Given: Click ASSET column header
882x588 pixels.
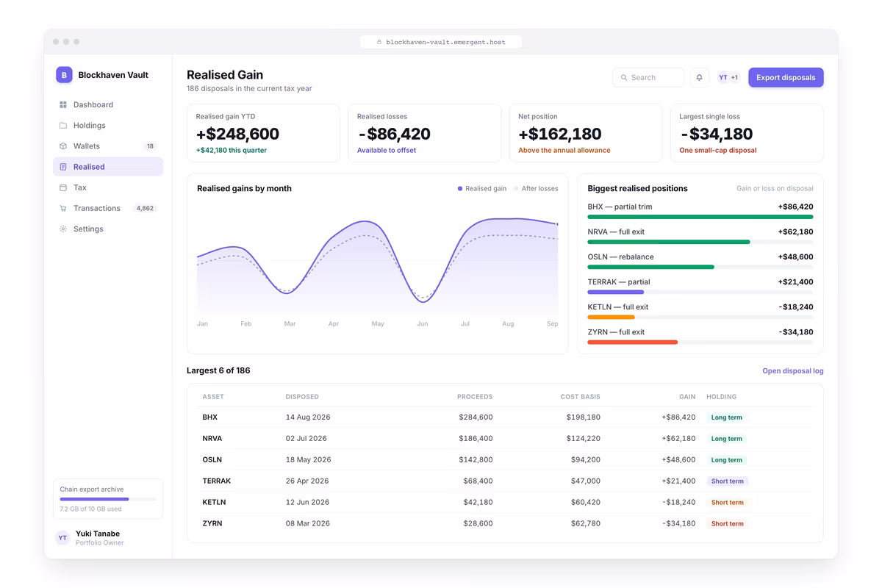Looking at the screenshot, I should (213, 397).
